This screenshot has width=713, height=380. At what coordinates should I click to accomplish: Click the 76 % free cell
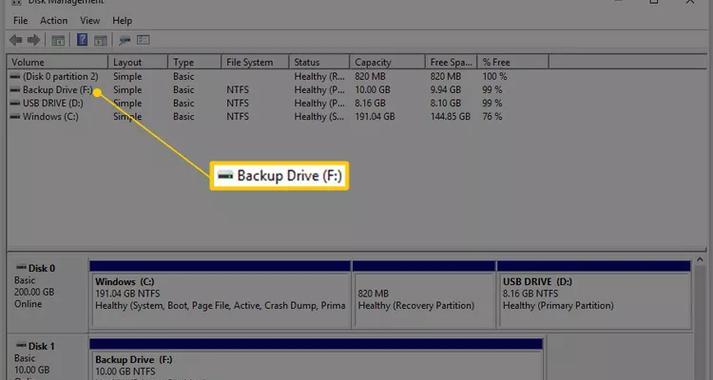click(x=492, y=117)
